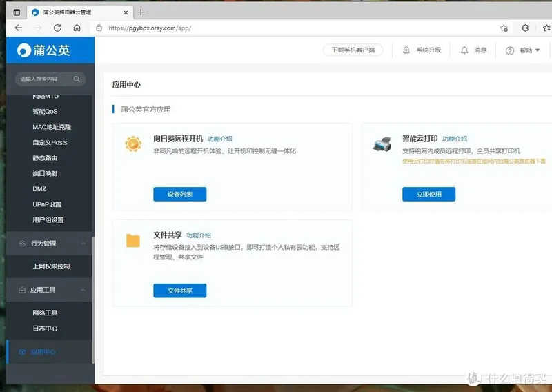The image size is (552, 392).
Task: Open 智能QoS in sidebar
Action: 45,111
